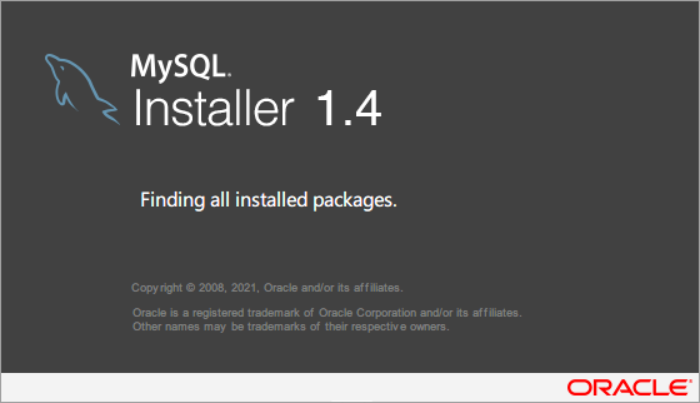The height and width of the screenshot is (403, 700).
Task: Click the word Installer in title
Action: pyautogui.click(x=213, y=108)
